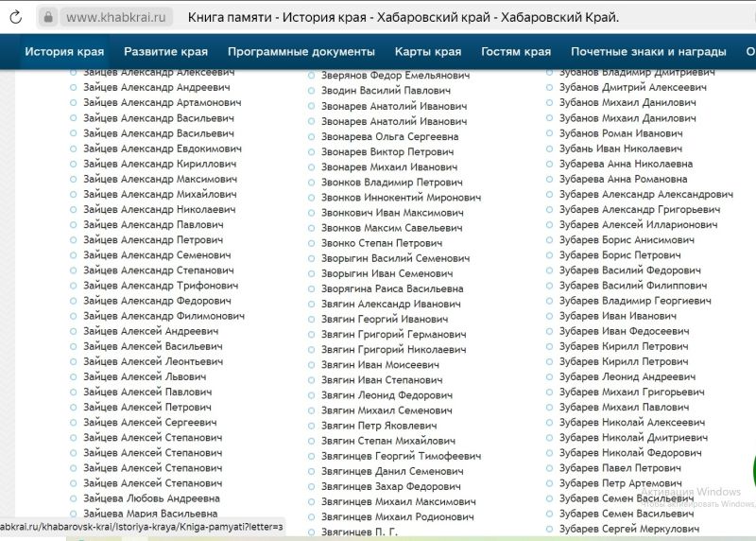Open Зубарев Иван Федосеевич entry
The image size is (756, 541).
pos(625,332)
